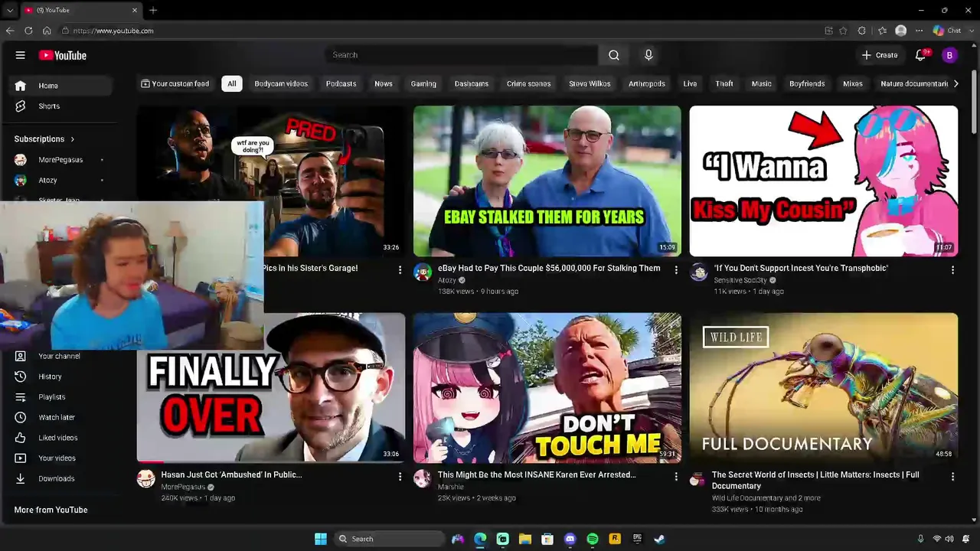Click the YouTube logo
This screenshot has height=551, width=980.
tap(63, 55)
